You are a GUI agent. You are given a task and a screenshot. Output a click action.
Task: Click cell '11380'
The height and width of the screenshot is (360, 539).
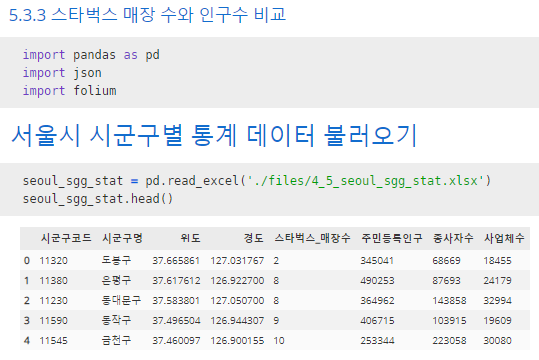tap(54, 281)
